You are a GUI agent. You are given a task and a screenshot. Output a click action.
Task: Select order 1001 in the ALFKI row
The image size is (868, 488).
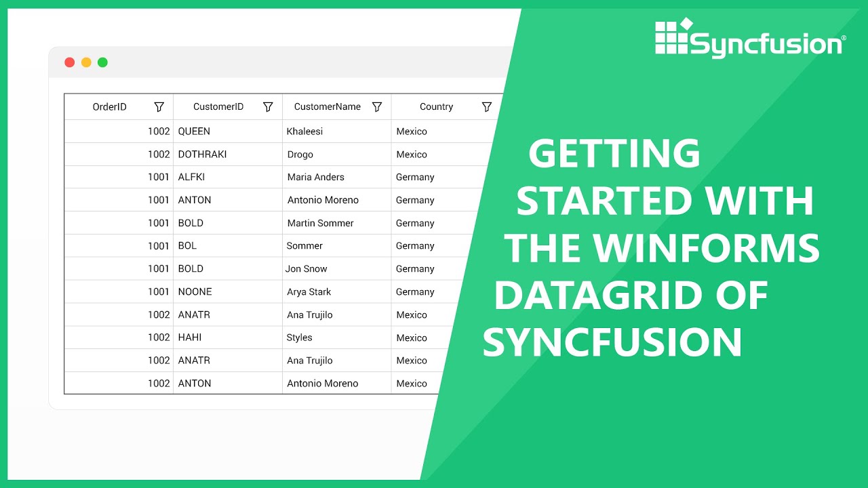[119, 177]
